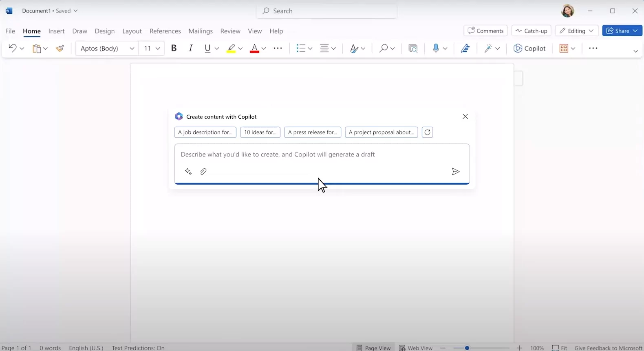Choose 'A project proposal about...' suggestion
This screenshot has width=644, height=351.
point(382,132)
